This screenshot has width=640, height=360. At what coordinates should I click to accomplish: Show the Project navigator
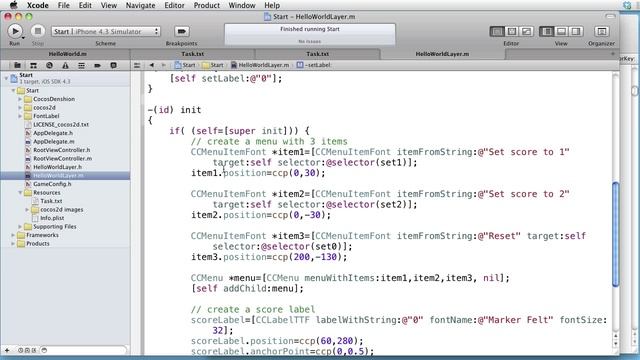pyautogui.click(x=17, y=65)
